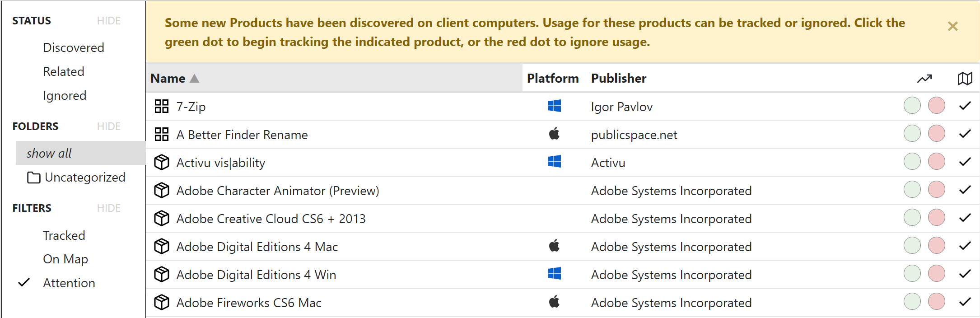Viewport: 980px width, 318px height.
Task: Click the Igor Pavlov publisher cell
Action: pos(622,107)
